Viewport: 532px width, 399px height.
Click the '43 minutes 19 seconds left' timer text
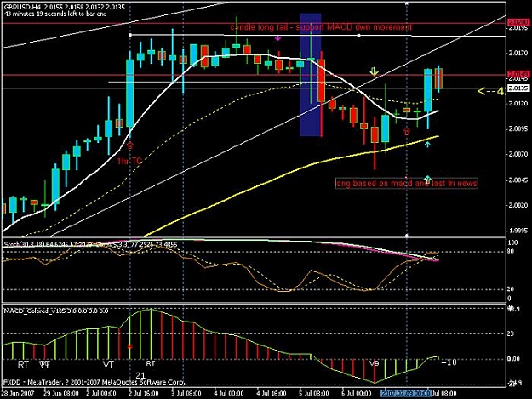pos(55,14)
